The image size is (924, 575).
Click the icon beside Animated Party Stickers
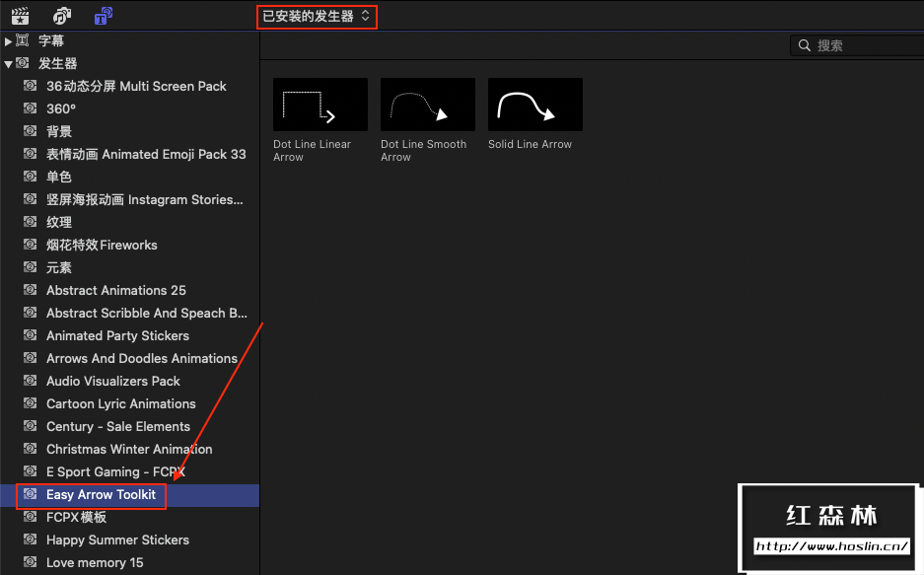pos(30,334)
